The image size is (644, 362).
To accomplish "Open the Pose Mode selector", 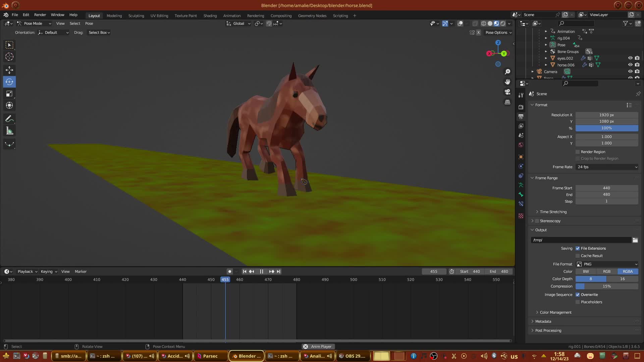I will pos(34,23).
